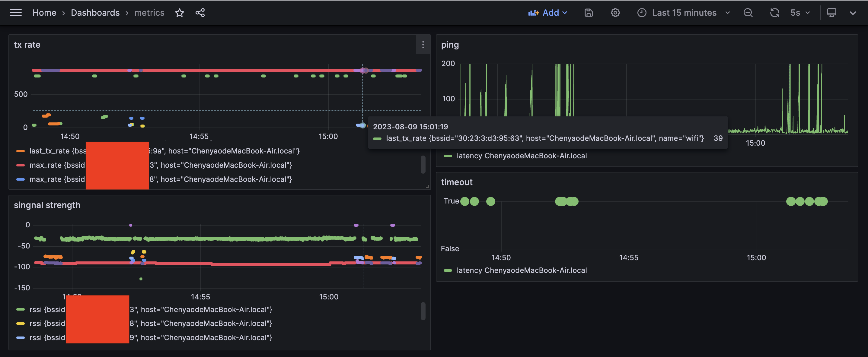Zoom out the time range
The width and height of the screenshot is (868, 357).
tap(748, 13)
